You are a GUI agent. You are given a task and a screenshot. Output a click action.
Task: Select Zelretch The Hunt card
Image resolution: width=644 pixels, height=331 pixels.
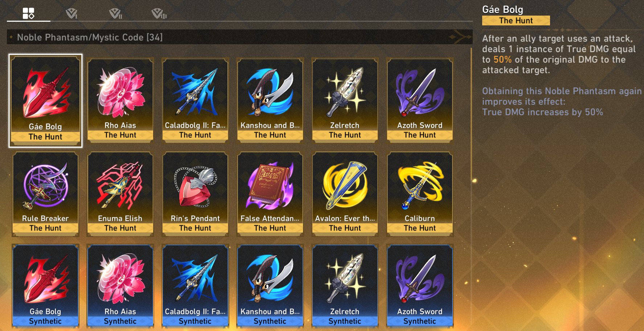tap(345, 100)
